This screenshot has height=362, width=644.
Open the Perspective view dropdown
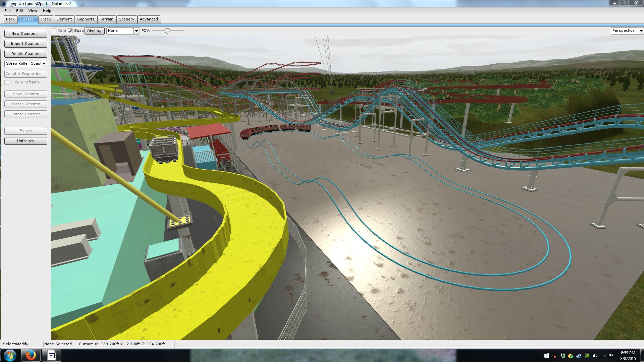pyautogui.click(x=641, y=31)
